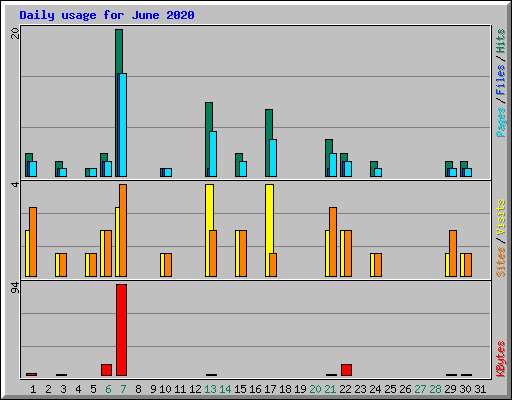The height and width of the screenshot is (400, 512).
Task: Click the orange Sites bar for day 21
Action: click(333, 242)
